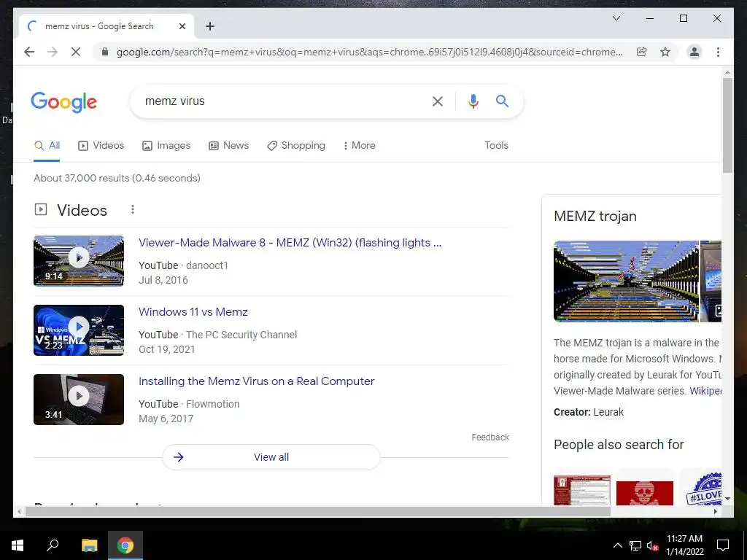The image size is (747, 560).
Task: Follow the Wikipedia link in the knowledge panel
Action: coord(705,391)
